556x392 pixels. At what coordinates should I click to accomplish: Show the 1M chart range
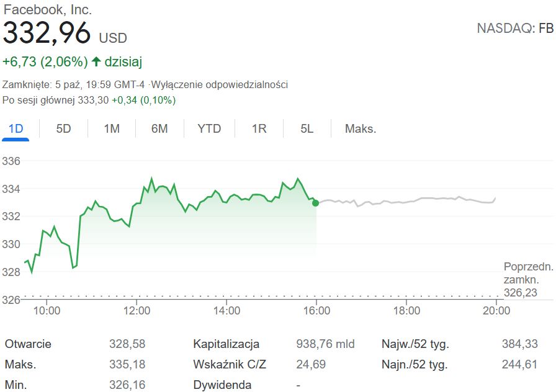coord(112,129)
